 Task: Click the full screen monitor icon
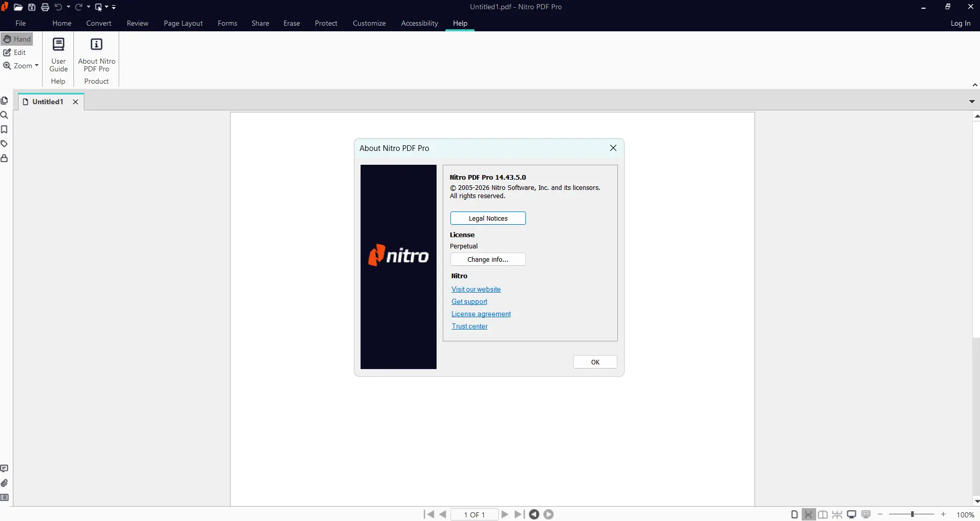point(852,514)
